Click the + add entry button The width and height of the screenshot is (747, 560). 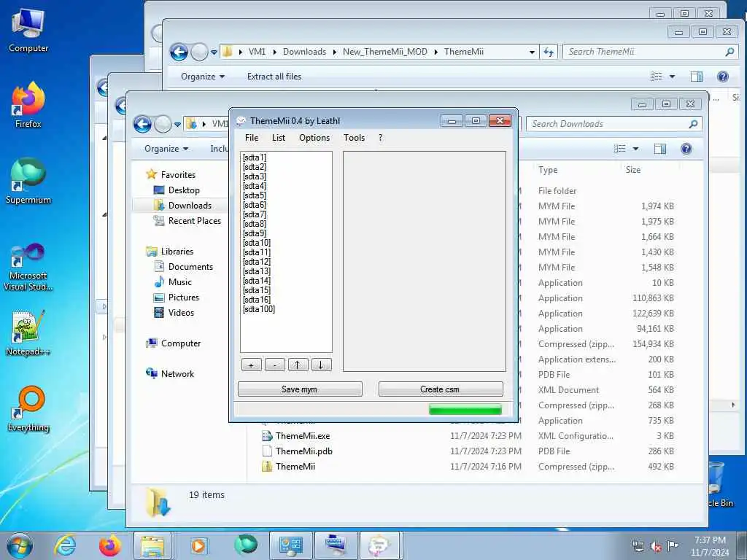(x=251, y=365)
